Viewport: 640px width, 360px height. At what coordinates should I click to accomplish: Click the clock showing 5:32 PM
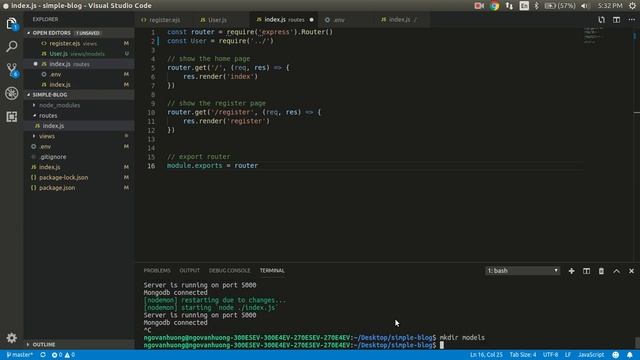point(610,6)
